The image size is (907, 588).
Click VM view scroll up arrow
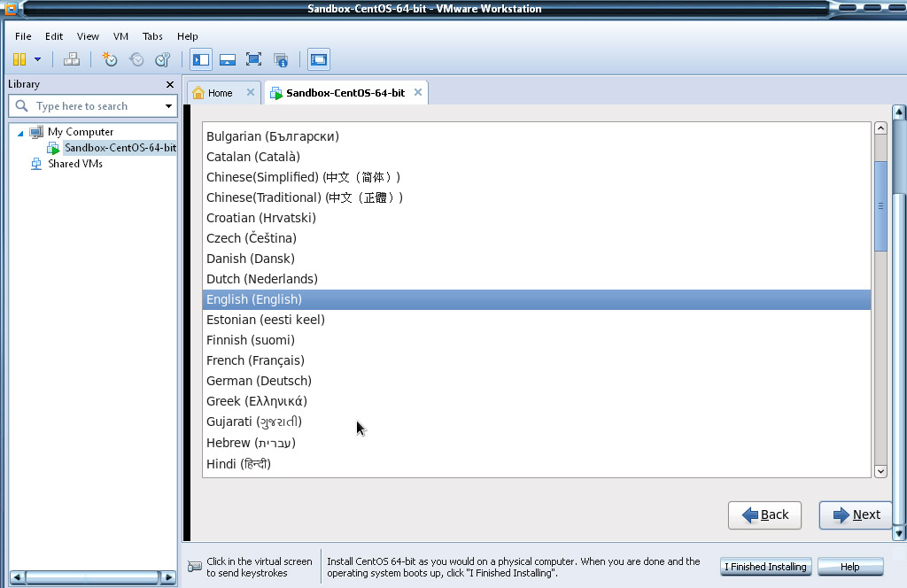899,112
